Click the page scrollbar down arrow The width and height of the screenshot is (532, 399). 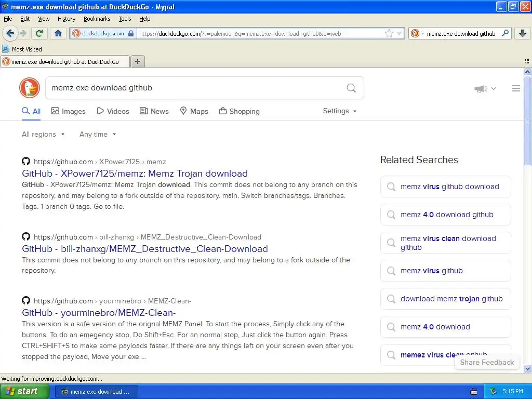click(527, 368)
